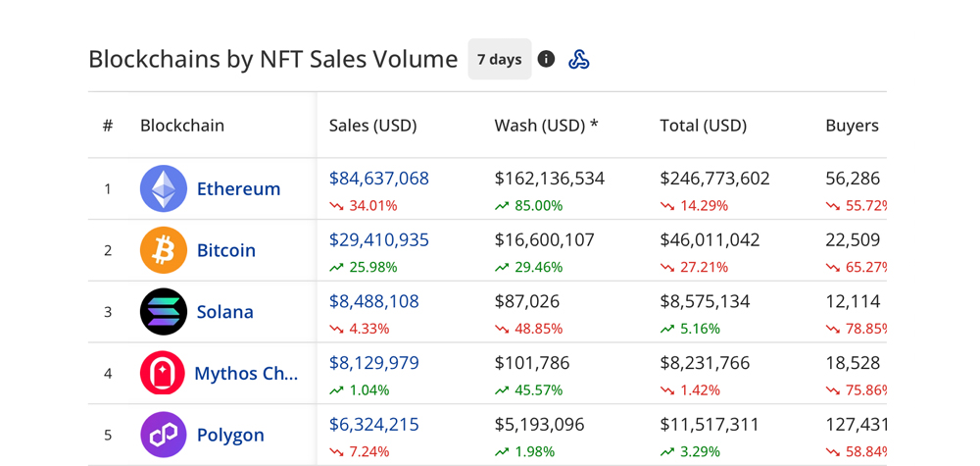This screenshot has width=980, height=466.
Task: Click Bitcoin wash value $16,600,107
Action: pos(545,240)
